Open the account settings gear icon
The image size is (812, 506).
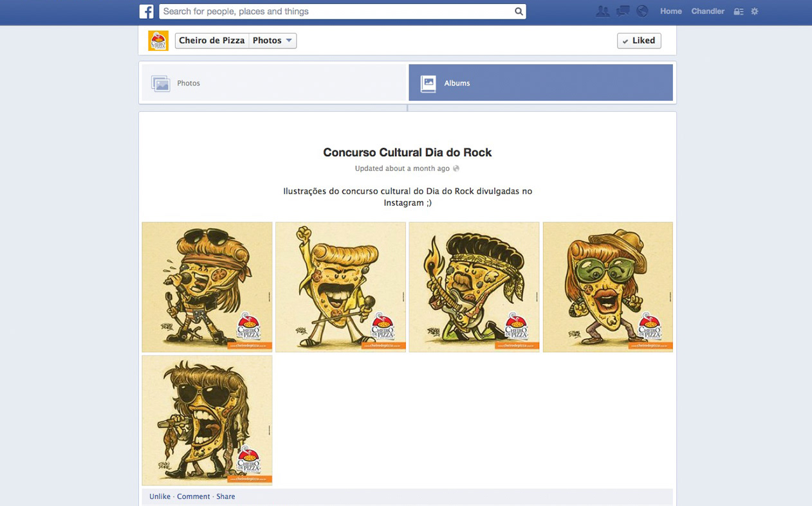tap(755, 12)
